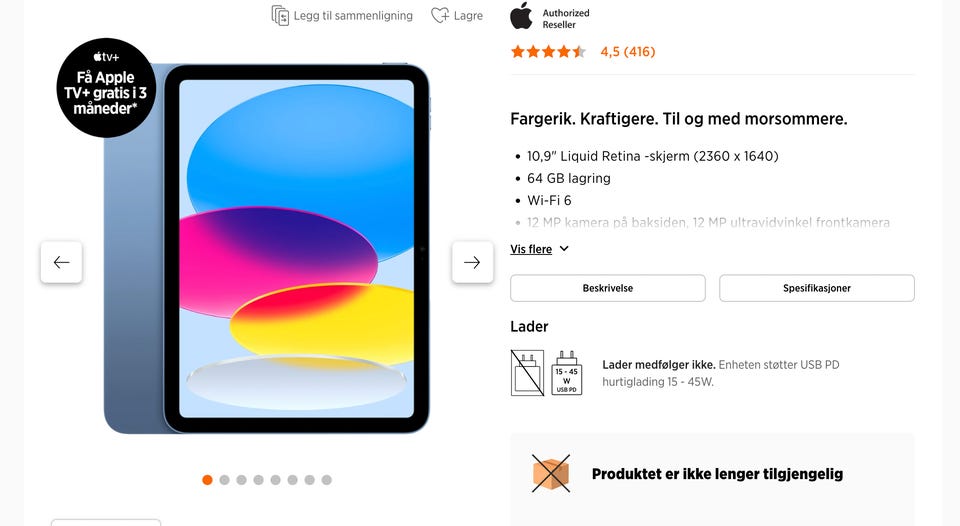Image resolution: width=960 pixels, height=526 pixels.
Task: Select the second carousel dot
Action: [x=225, y=480]
